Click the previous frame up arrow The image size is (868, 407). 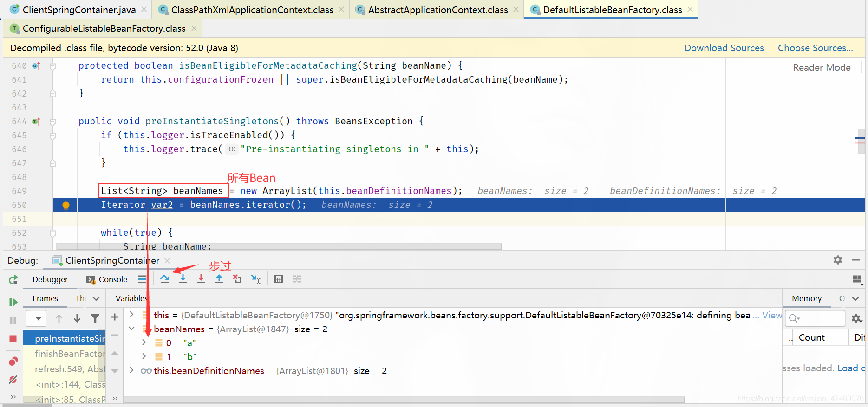[x=59, y=318]
